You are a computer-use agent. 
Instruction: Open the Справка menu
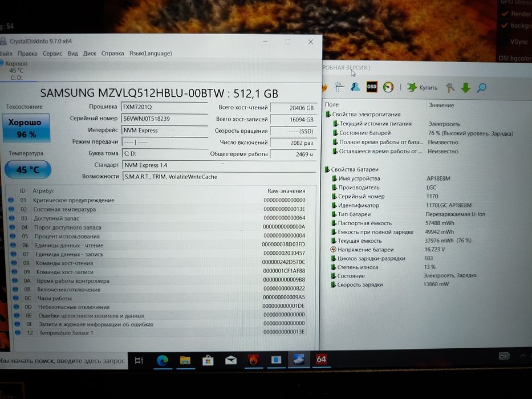click(x=112, y=54)
